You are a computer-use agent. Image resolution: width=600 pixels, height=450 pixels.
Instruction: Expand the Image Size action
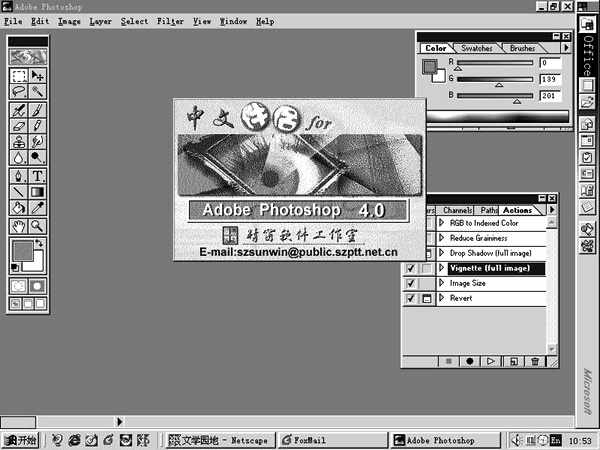pyautogui.click(x=442, y=283)
